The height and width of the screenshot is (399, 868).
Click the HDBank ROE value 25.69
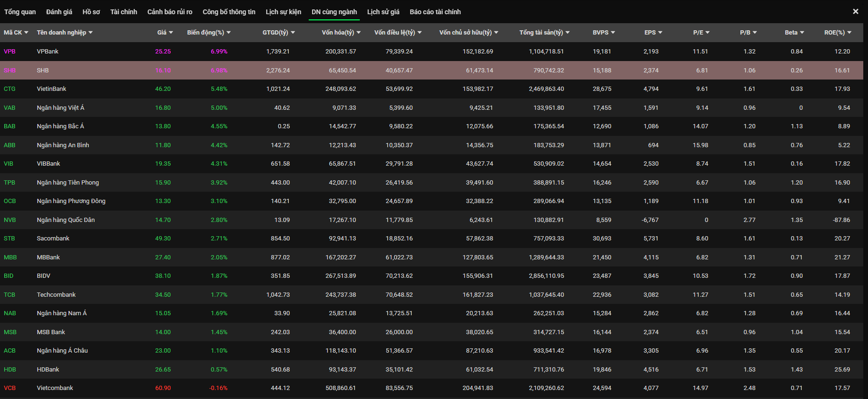click(x=842, y=370)
